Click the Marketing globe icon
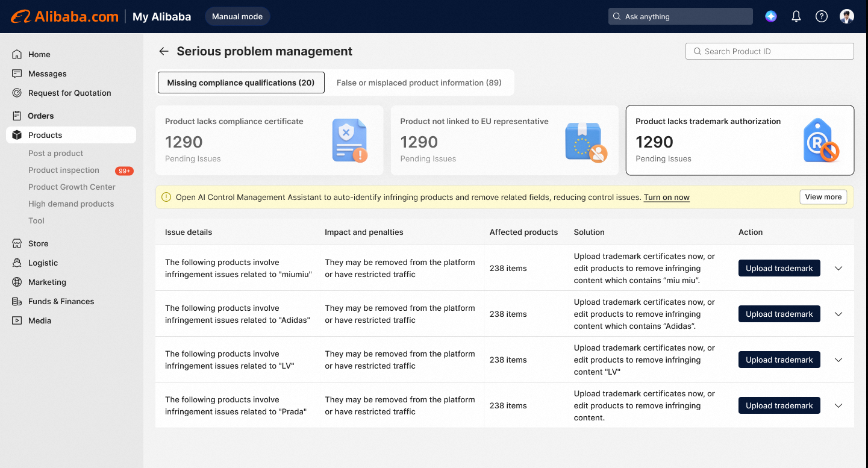 pyautogui.click(x=17, y=282)
